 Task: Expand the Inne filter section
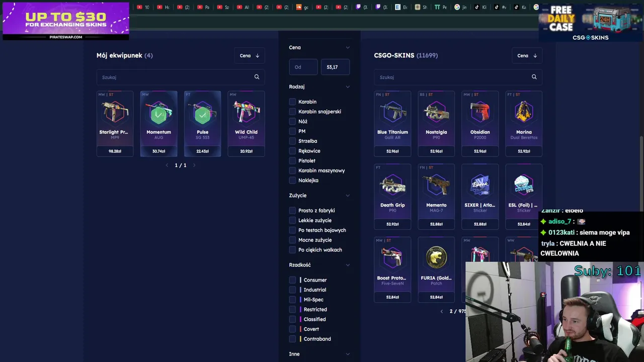pyautogui.click(x=347, y=354)
